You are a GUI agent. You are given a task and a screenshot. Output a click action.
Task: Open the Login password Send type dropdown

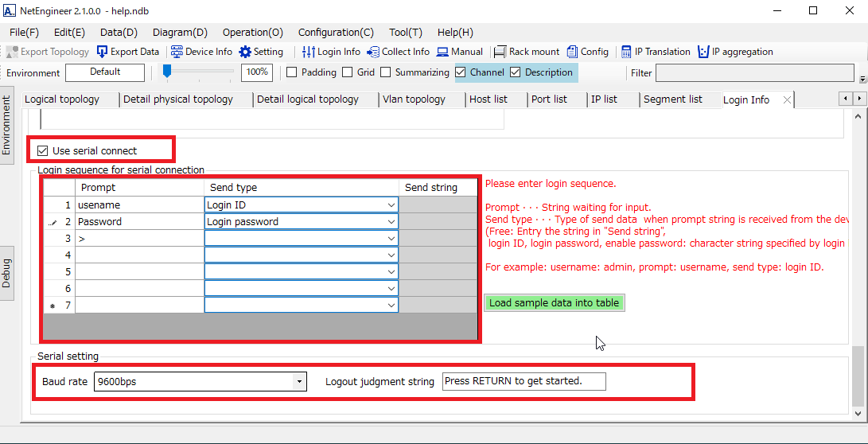(391, 222)
